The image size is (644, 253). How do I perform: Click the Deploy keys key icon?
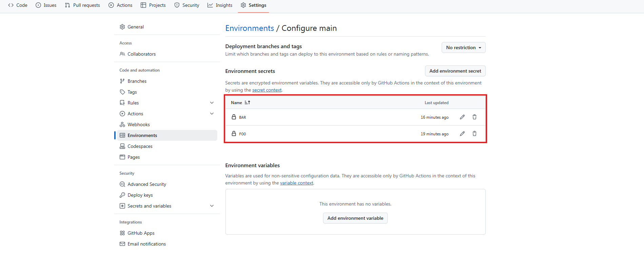122,195
